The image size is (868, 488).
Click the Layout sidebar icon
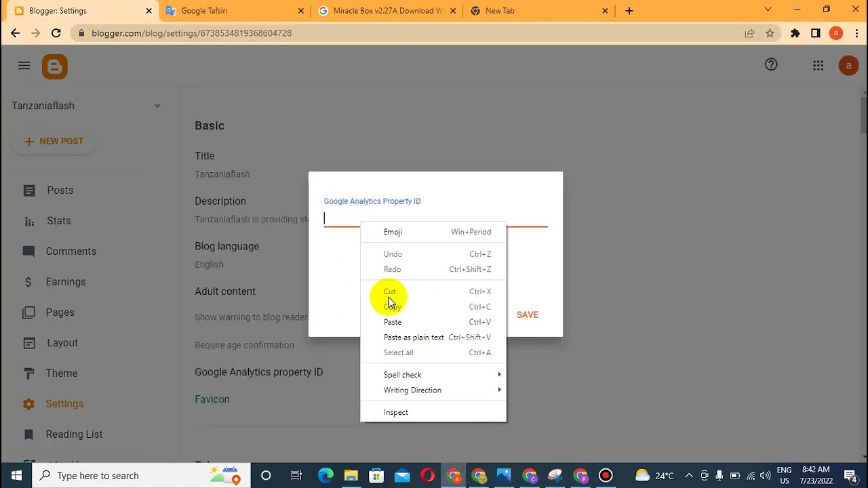tap(29, 343)
